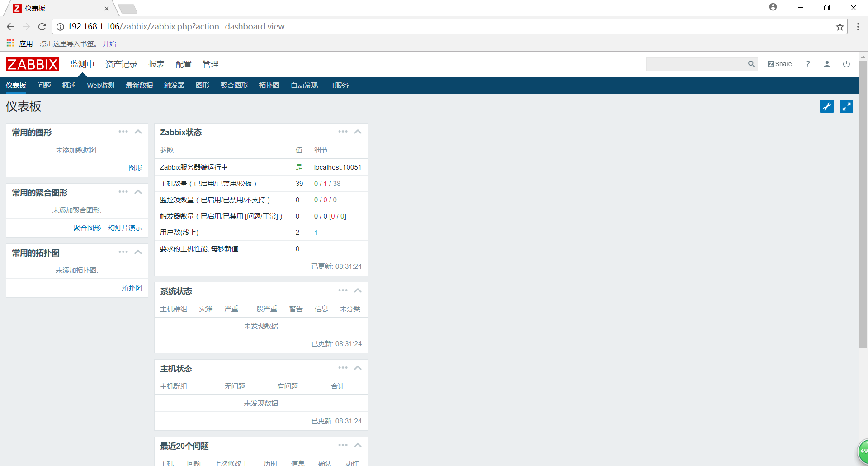
Task: Click the ZABBIX logo
Action: coord(33,64)
